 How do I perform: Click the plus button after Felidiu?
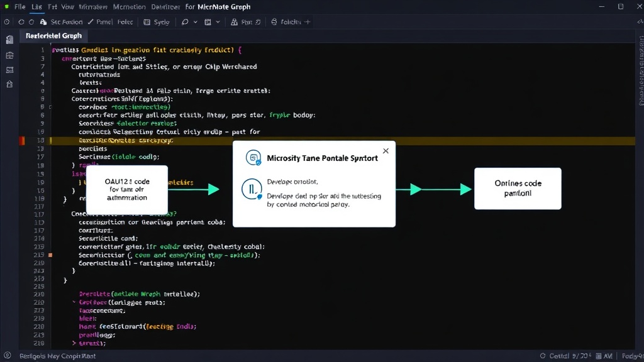(307, 22)
